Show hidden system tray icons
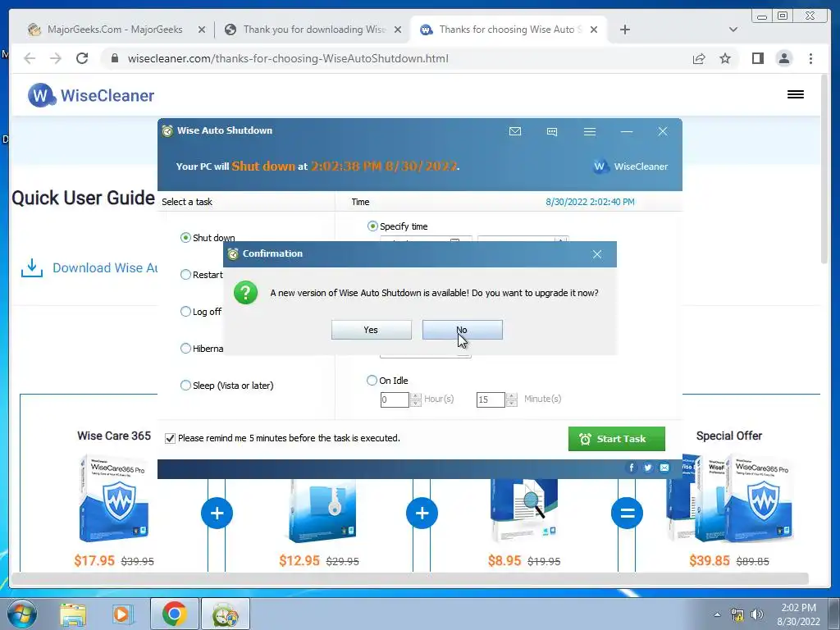This screenshot has width=840, height=630. coord(717,614)
